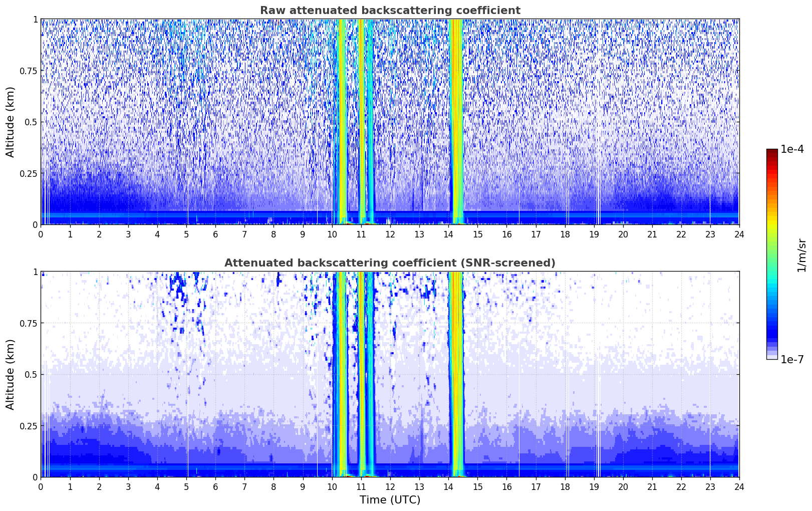Click hour tick '10' under the top plot

coord(332,234)
